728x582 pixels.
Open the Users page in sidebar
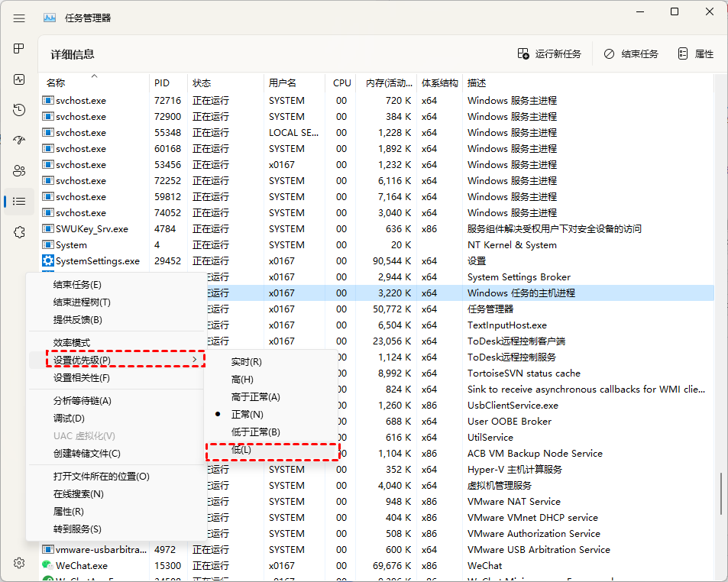(x=19, y=171)
